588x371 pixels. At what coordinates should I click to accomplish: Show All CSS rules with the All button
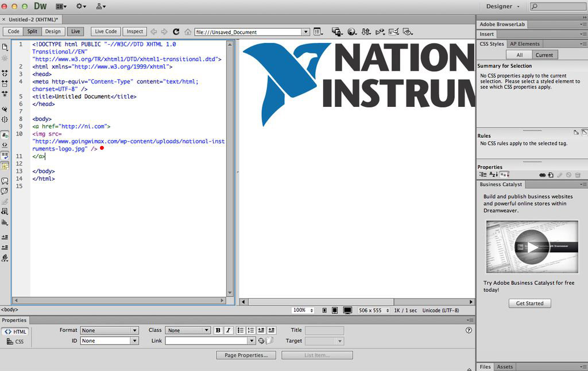pos(519,55)
